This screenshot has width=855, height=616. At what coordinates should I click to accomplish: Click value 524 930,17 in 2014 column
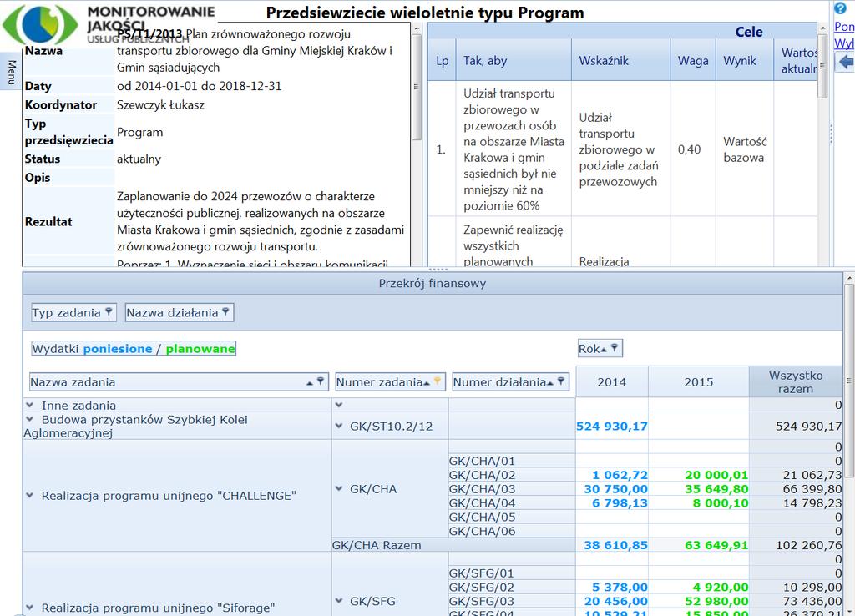tap(612, 427)
